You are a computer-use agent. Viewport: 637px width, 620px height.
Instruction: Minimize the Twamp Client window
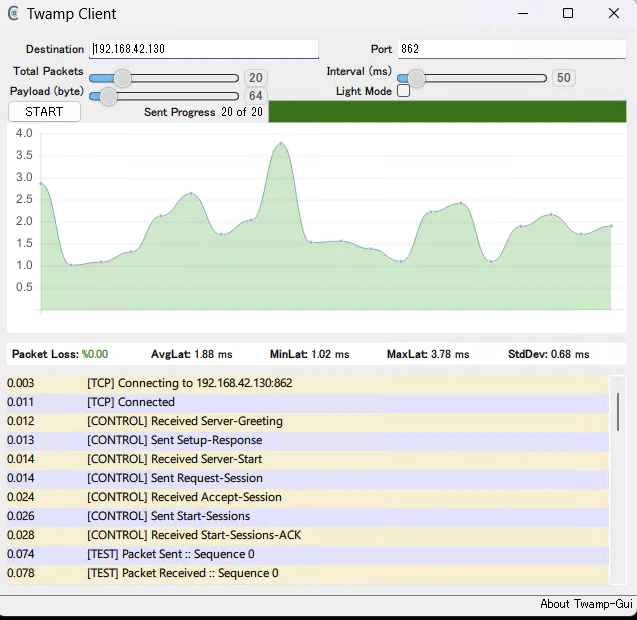point(523,13)
